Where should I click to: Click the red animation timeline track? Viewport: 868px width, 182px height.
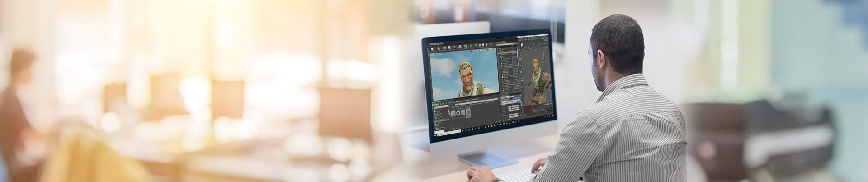[x=531, y=107]
